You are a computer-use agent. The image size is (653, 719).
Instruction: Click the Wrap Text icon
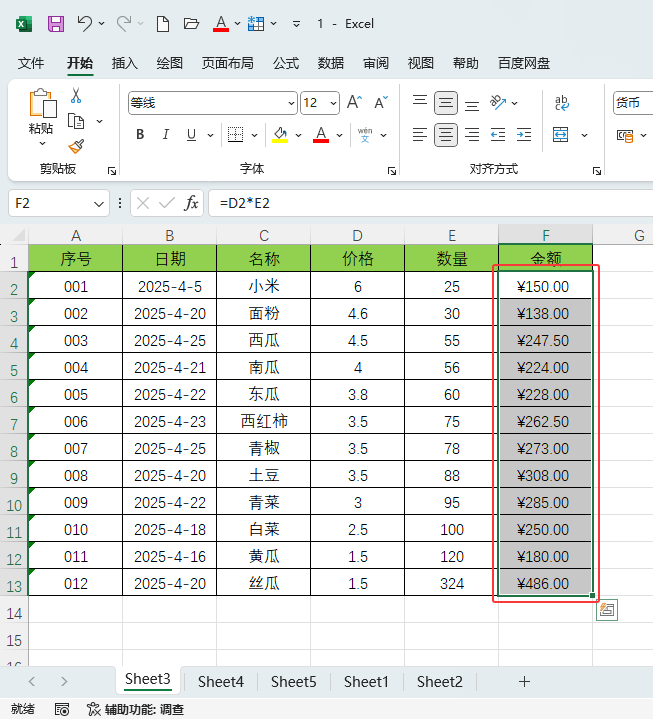coord(561,102)
